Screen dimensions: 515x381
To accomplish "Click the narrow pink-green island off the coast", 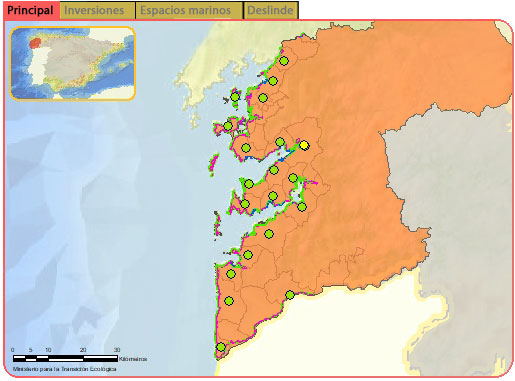I will tap(213, 165).
